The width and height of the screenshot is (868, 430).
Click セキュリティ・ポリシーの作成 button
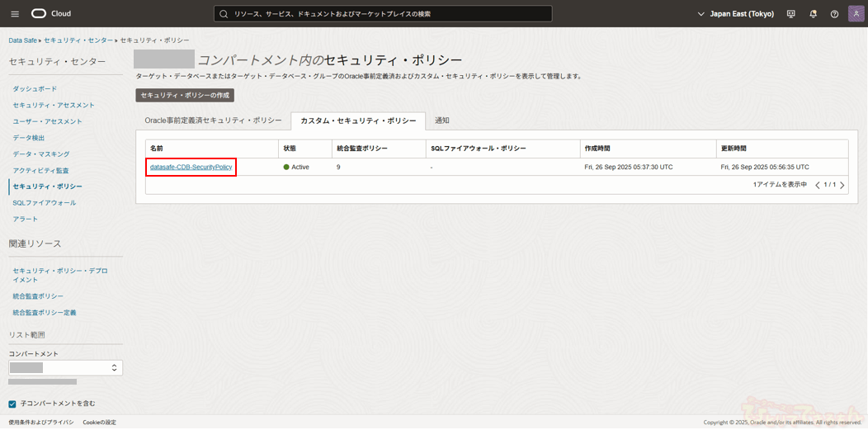pos(185,96)
